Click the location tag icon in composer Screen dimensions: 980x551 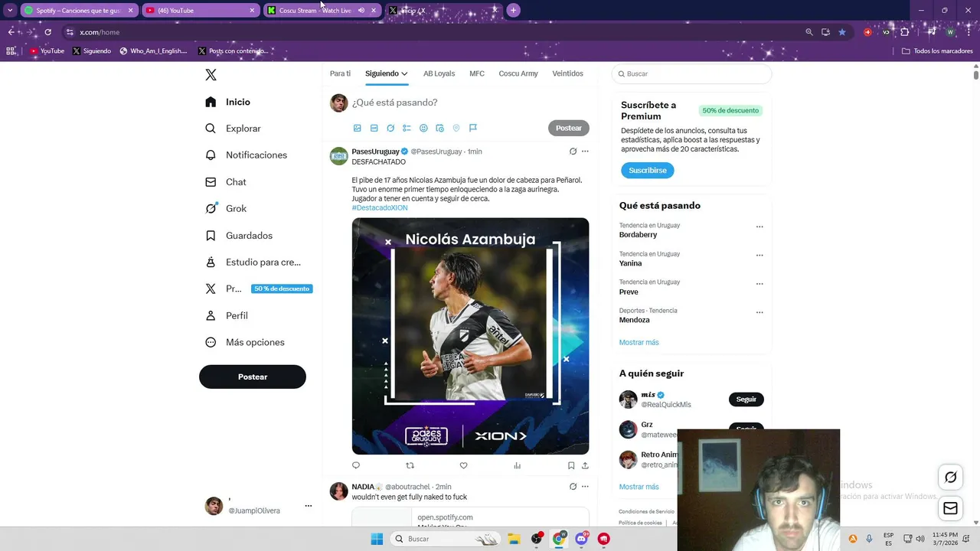pos(456,128)
